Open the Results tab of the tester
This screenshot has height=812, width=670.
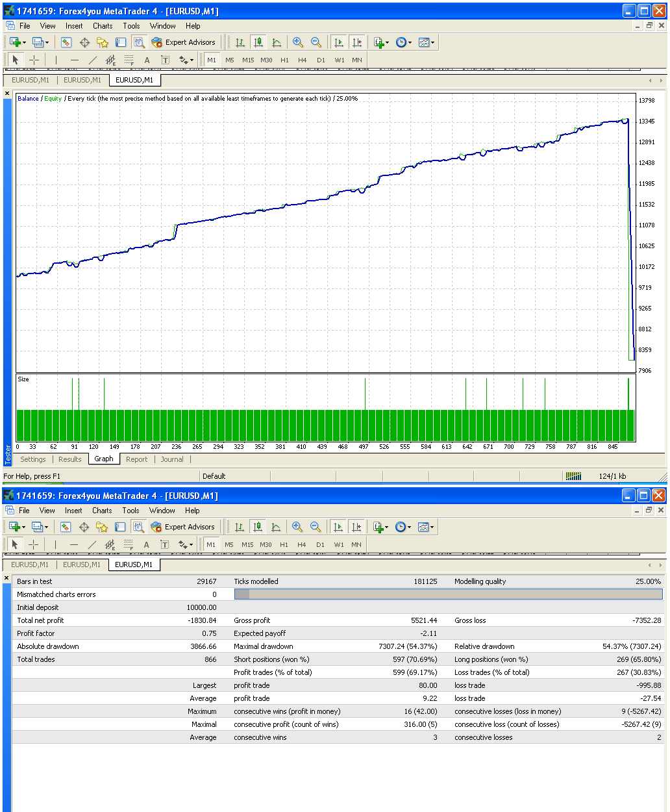pyautogui.click(x=69, y=459)
